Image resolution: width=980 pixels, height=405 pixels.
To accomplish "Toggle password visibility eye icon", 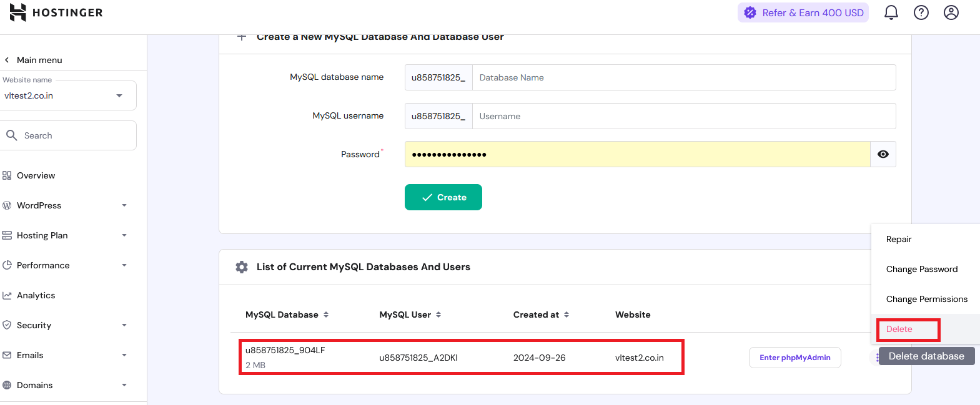I will (883, 154).
